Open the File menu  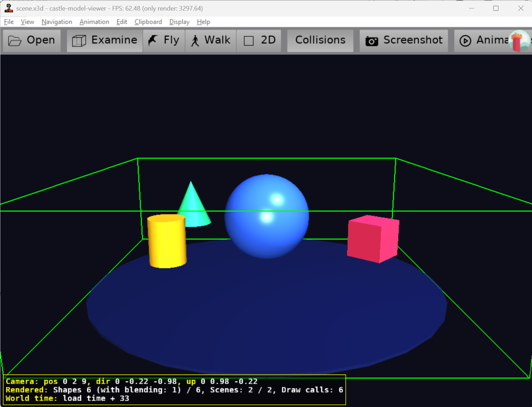tap(9, 22)
